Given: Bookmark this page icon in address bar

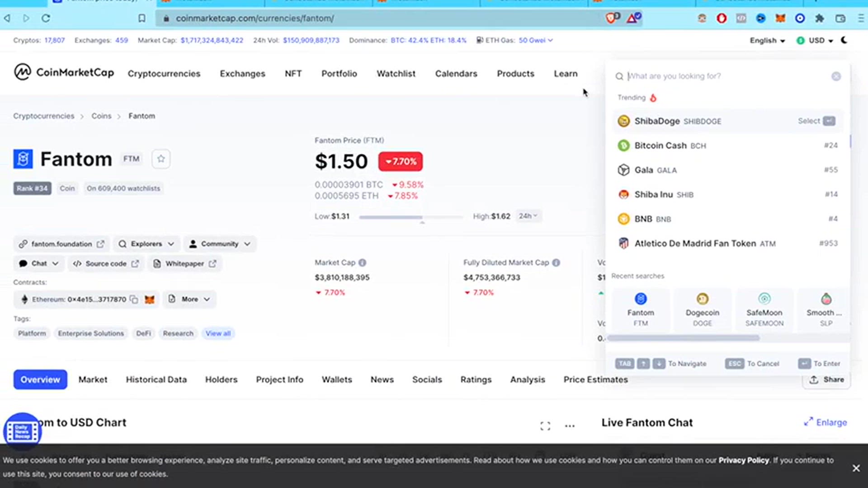Looking at the screenshot, I should pos(142,18).
